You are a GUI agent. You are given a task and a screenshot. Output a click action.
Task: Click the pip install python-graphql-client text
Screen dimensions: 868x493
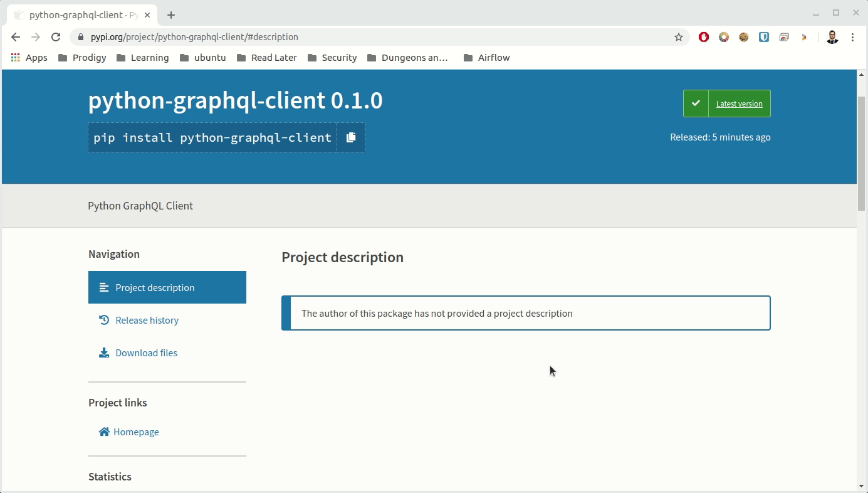(212, 137)
